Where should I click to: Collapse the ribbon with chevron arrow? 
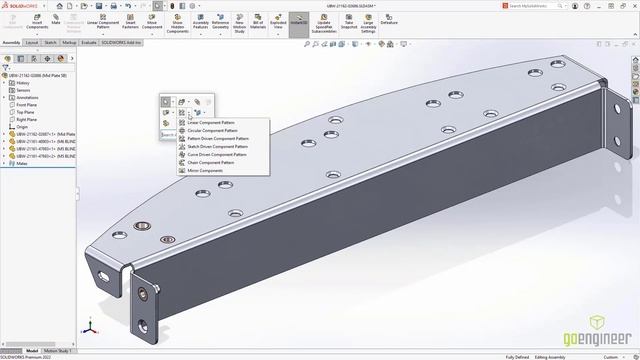coord(635,34)
